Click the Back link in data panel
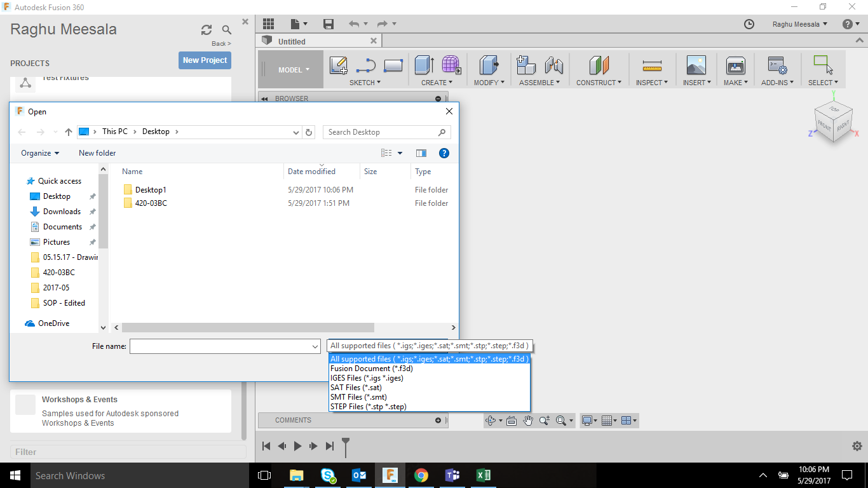The width and height of the screenshot is (868, 488). coord(221,44)
